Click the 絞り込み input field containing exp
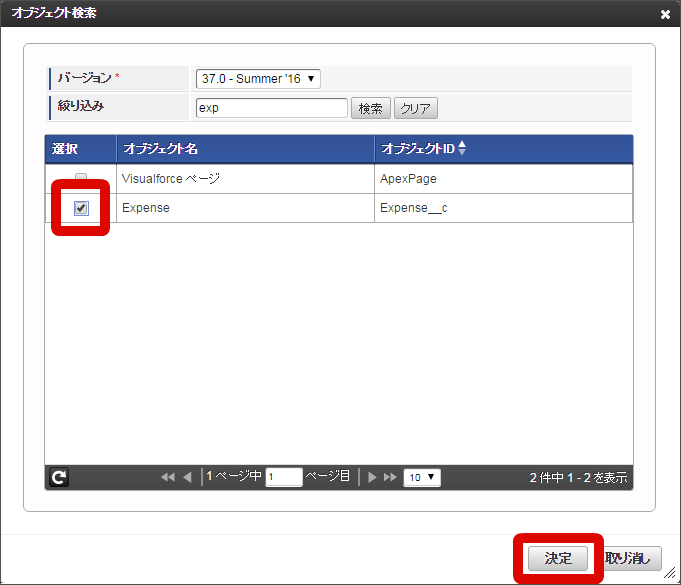 [x=271, y=108]
